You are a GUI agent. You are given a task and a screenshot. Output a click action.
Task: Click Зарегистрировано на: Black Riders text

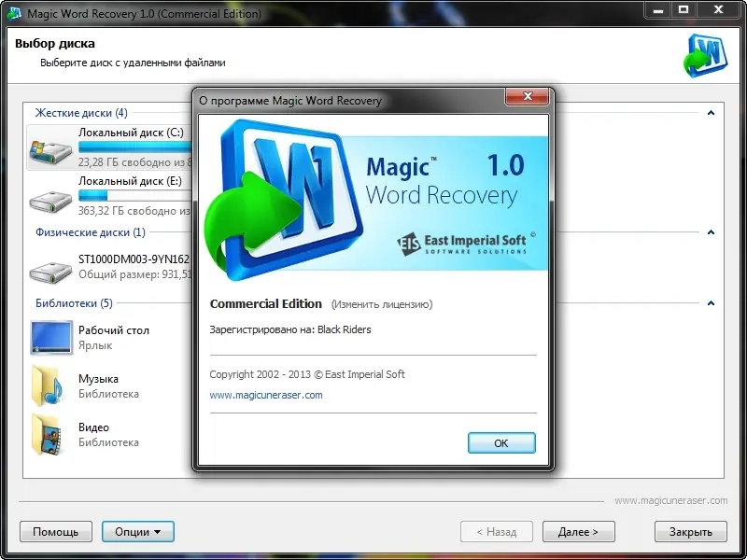click(290, 329)
